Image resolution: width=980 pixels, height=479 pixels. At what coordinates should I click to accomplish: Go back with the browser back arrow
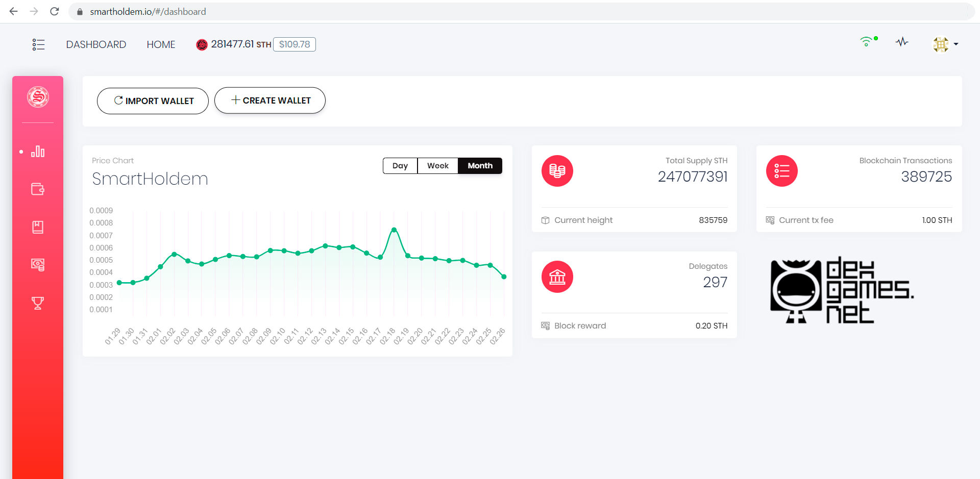(14, 11)
